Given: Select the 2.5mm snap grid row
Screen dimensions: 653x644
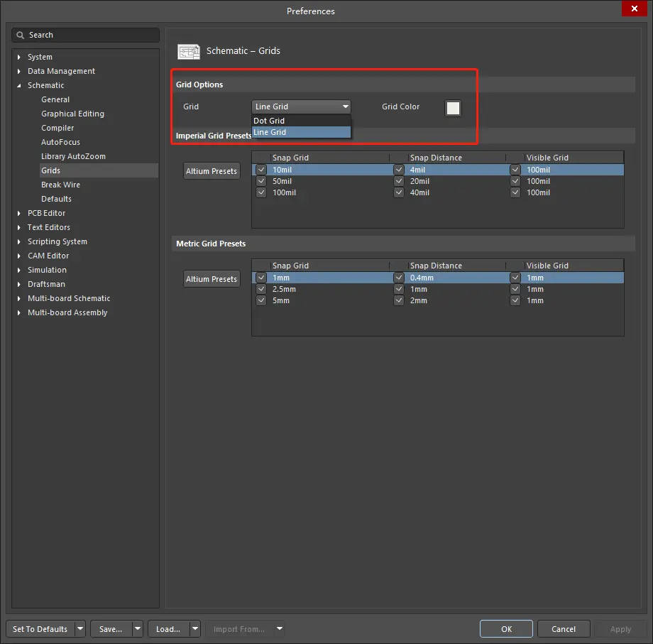Looking at the screenshot, I should pos(438,289).
